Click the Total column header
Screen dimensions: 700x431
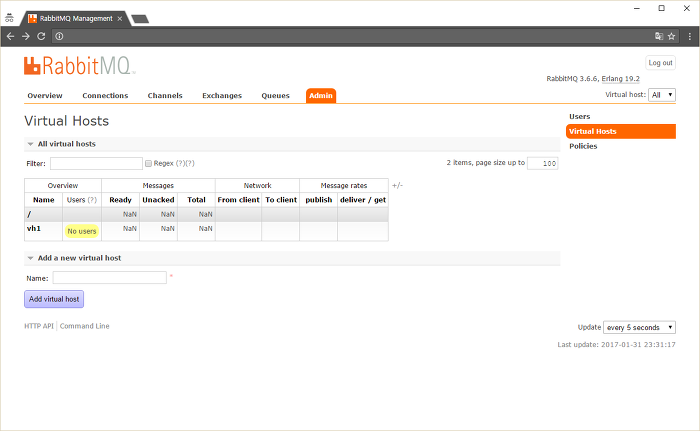point(196,200)
